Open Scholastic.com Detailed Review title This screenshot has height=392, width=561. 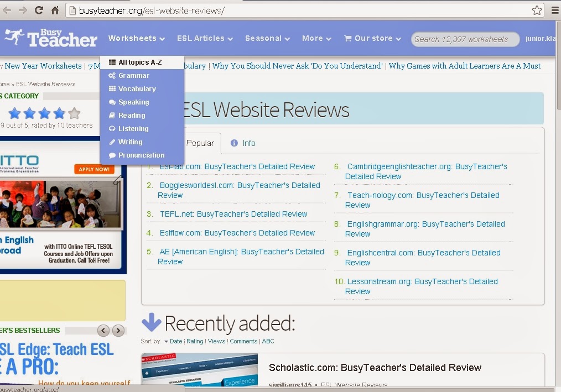(375, 367)
